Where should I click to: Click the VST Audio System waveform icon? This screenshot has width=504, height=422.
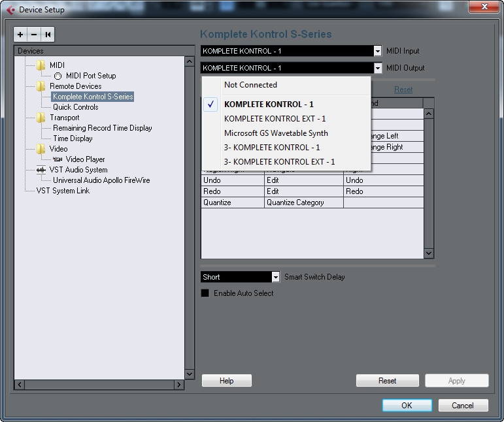41,170
